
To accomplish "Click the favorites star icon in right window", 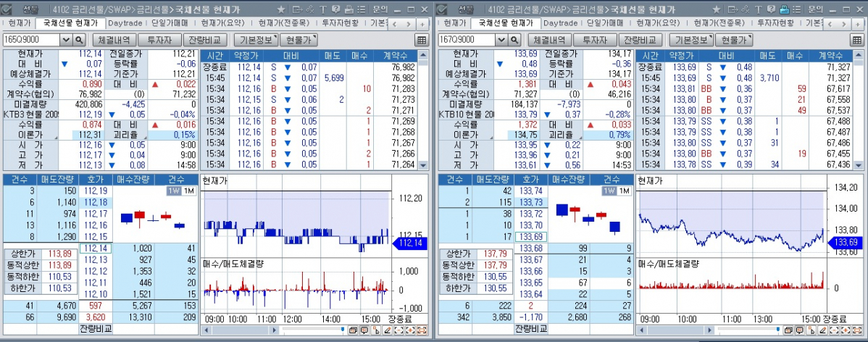I will pos(717,9).
